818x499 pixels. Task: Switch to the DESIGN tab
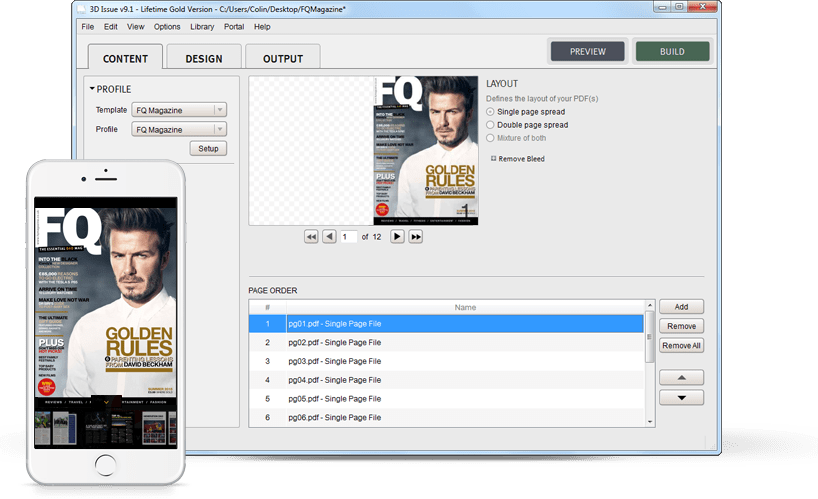click(204, 57)
